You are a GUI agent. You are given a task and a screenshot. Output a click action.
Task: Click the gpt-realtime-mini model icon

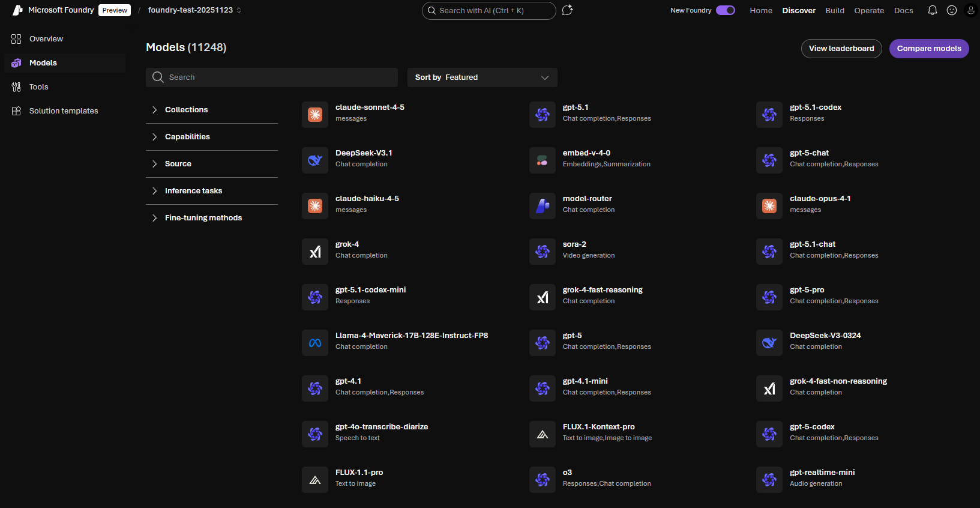click(769, 480)
